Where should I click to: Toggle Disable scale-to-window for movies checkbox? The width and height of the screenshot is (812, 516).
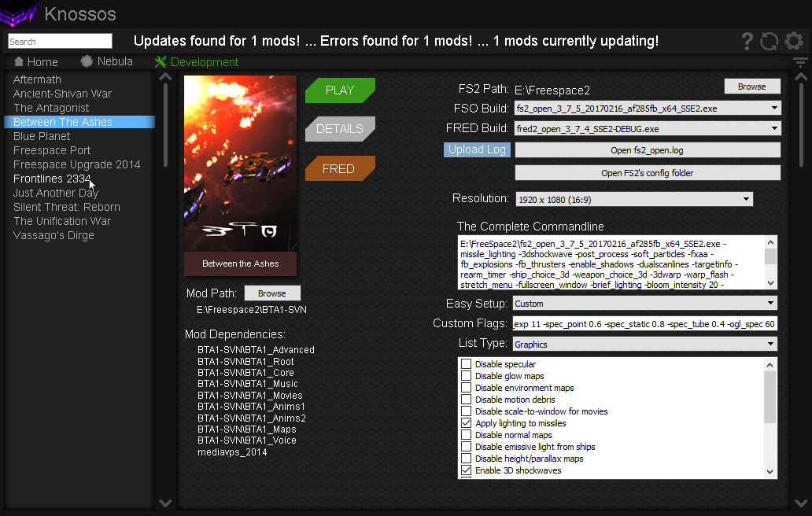coord(466,411)
